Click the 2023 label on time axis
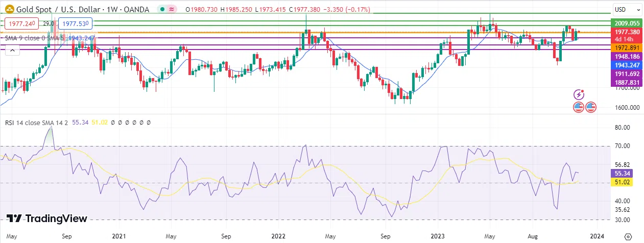This screenshot has height=243, width=644. [438, 236]
